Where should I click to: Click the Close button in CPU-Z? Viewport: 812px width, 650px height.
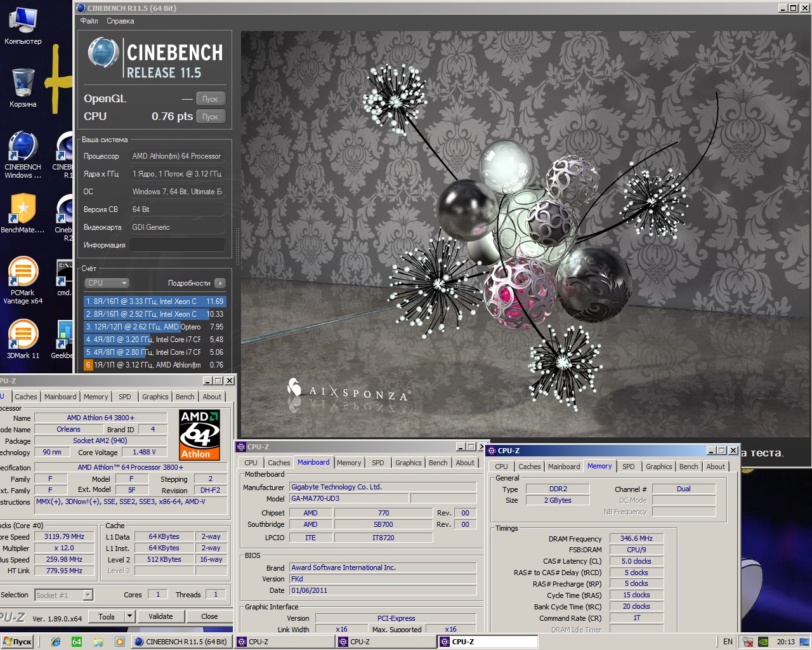coord(209,616)
